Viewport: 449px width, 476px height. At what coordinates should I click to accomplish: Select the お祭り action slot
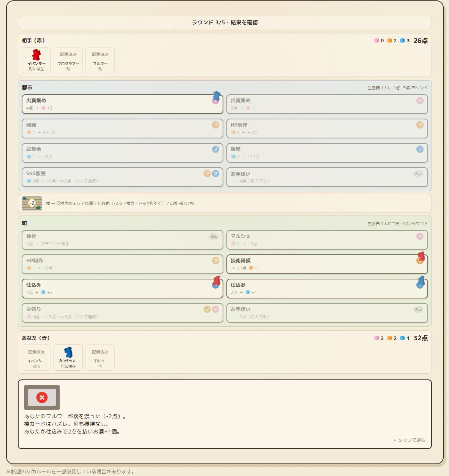coord(122,313)
